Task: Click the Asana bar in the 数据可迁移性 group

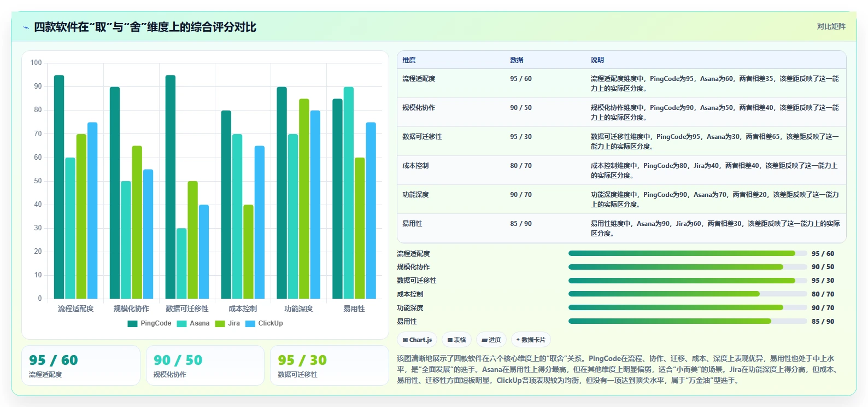Action: click(181, 264)
